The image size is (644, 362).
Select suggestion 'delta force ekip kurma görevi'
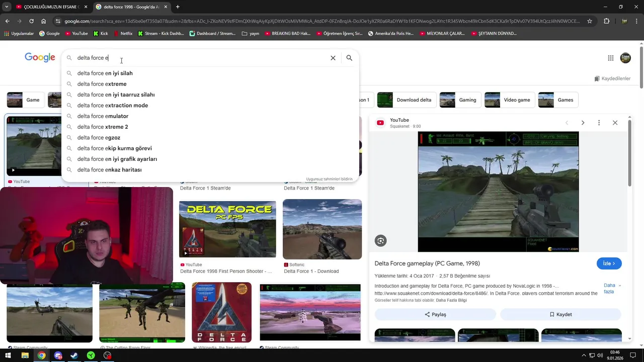pyautogui.click(x=210, y=148)
